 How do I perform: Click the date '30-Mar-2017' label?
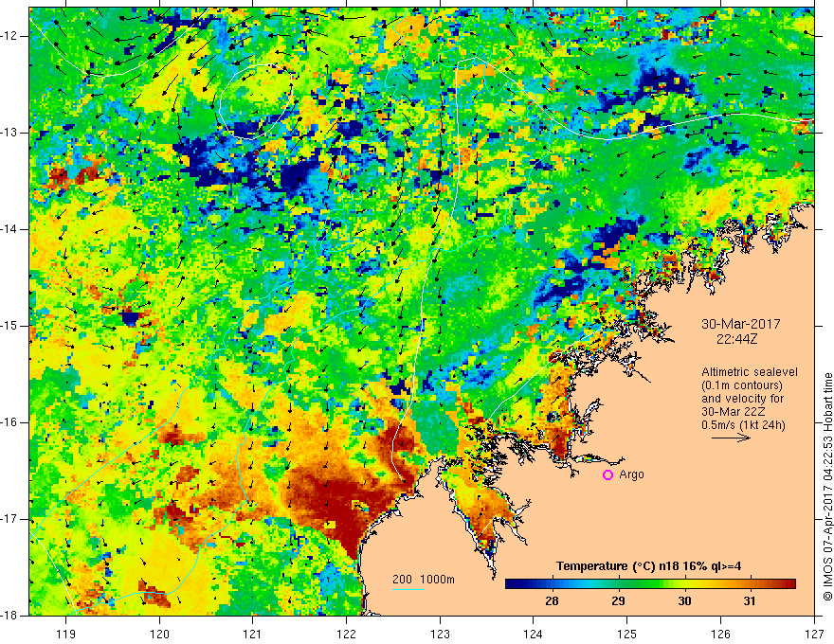click(x=741, y=324)
